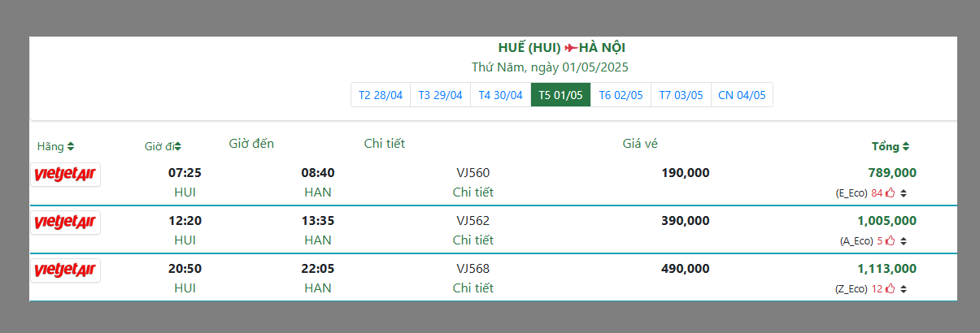This screenshot has width=980, height=333.
Task: Choose the CN 04/05 date tab
Action: pos(742,95)
